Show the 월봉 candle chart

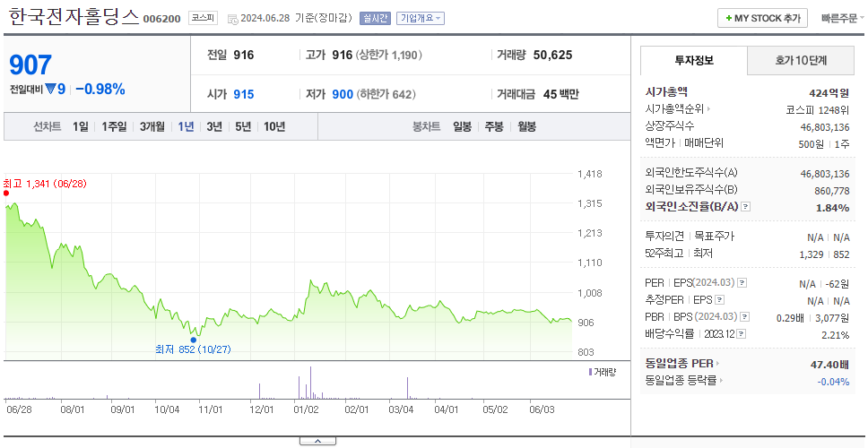click(527, 126)
